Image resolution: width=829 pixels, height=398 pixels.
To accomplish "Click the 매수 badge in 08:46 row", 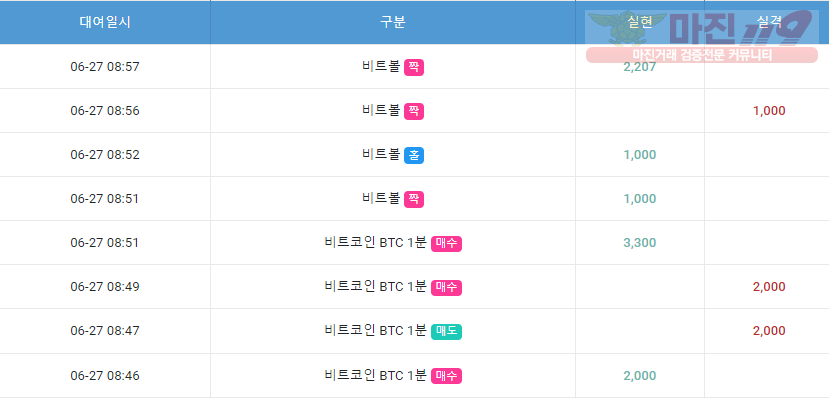I will point(446,376).
